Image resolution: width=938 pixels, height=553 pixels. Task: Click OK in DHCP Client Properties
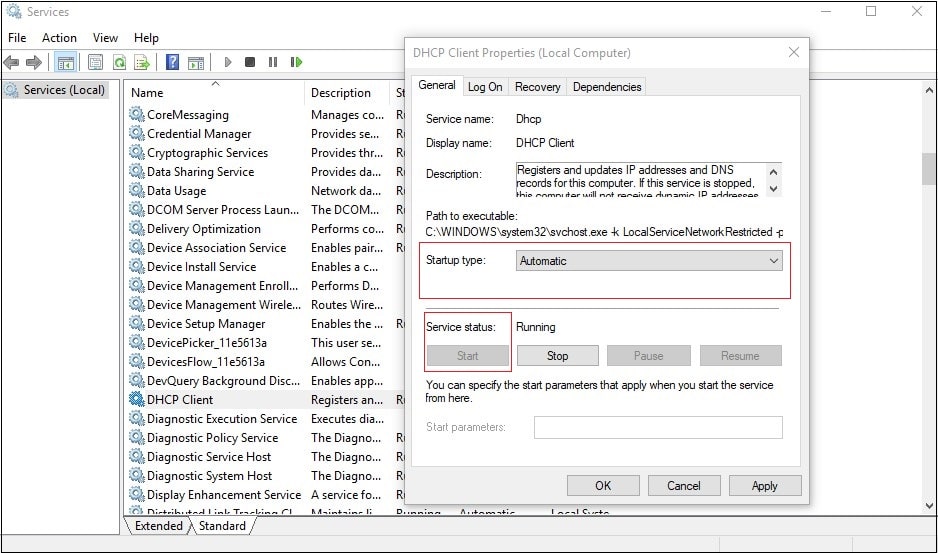(x=603, y=485)
